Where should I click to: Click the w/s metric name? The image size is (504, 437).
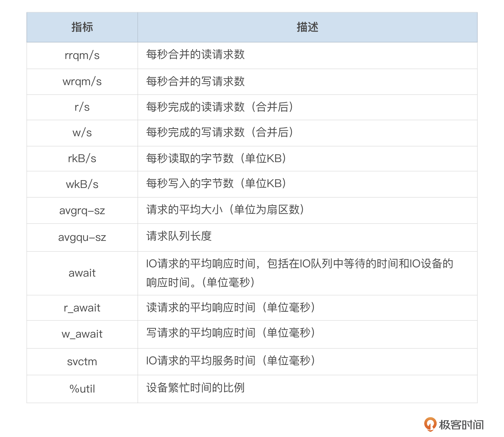82,133
